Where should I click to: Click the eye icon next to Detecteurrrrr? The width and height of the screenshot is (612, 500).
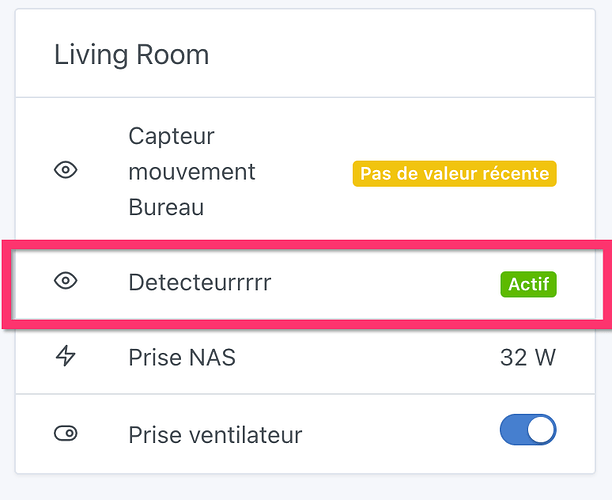[x=65, y=282]
